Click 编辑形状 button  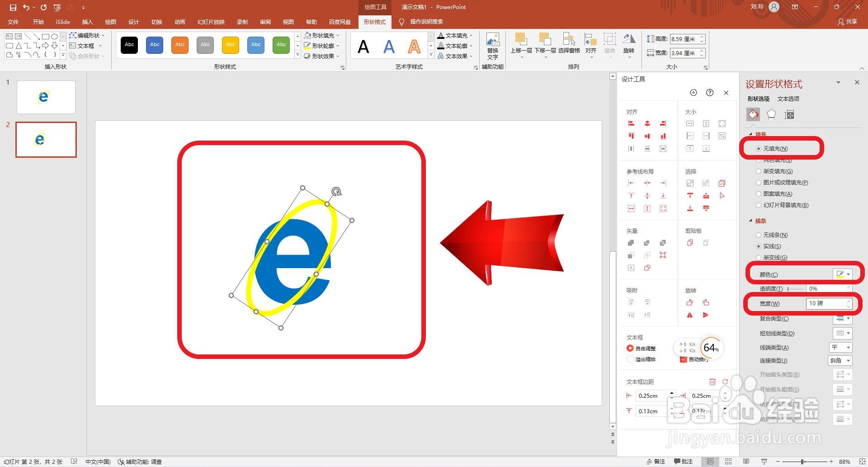[x=87, y=35]
